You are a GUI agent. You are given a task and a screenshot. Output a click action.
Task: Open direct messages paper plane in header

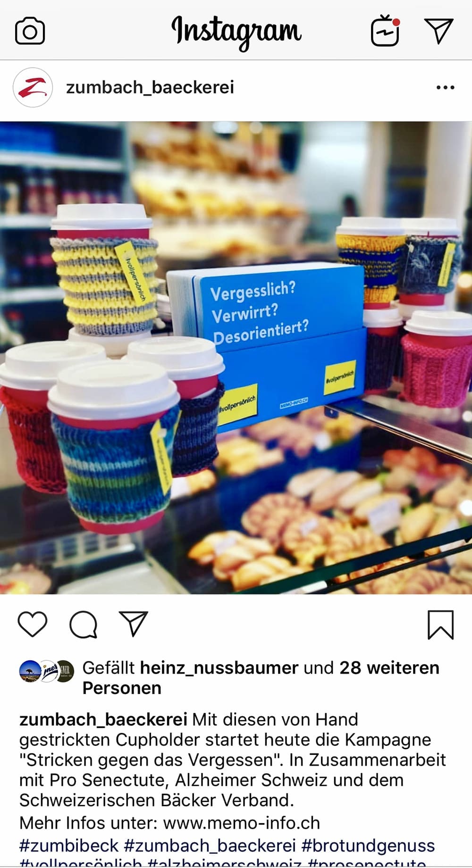tap(438, 31)
